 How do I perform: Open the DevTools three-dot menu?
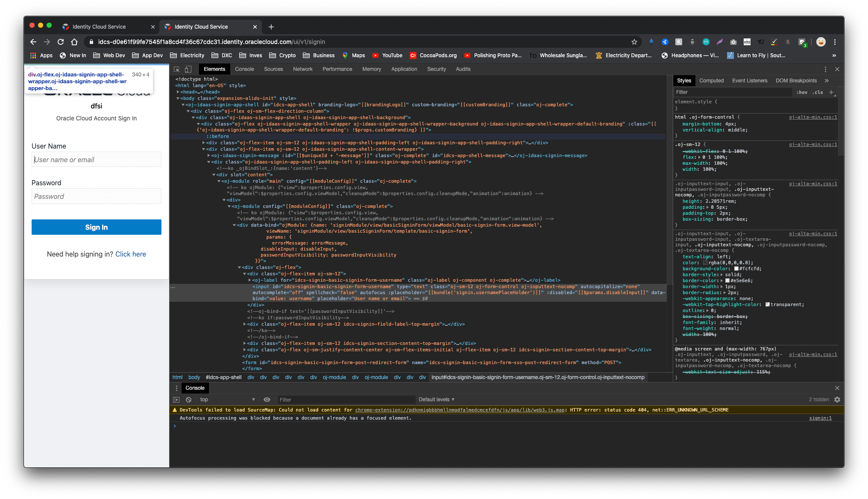point(825,69)
